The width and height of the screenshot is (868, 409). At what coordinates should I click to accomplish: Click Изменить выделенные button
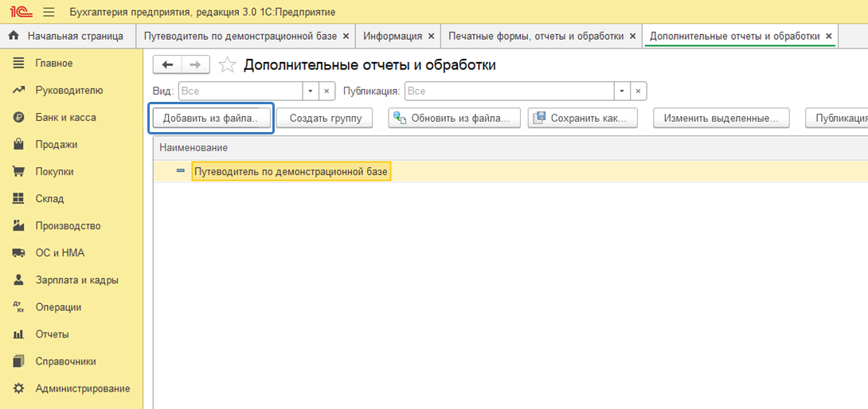(x=721, y=118)
